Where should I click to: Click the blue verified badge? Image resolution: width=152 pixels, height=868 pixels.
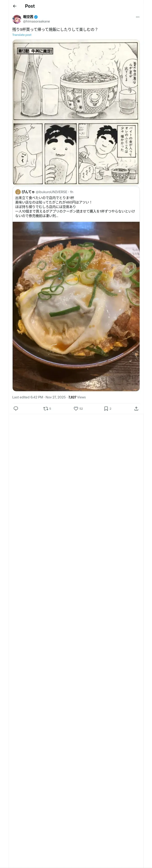(x=36, y=17)
